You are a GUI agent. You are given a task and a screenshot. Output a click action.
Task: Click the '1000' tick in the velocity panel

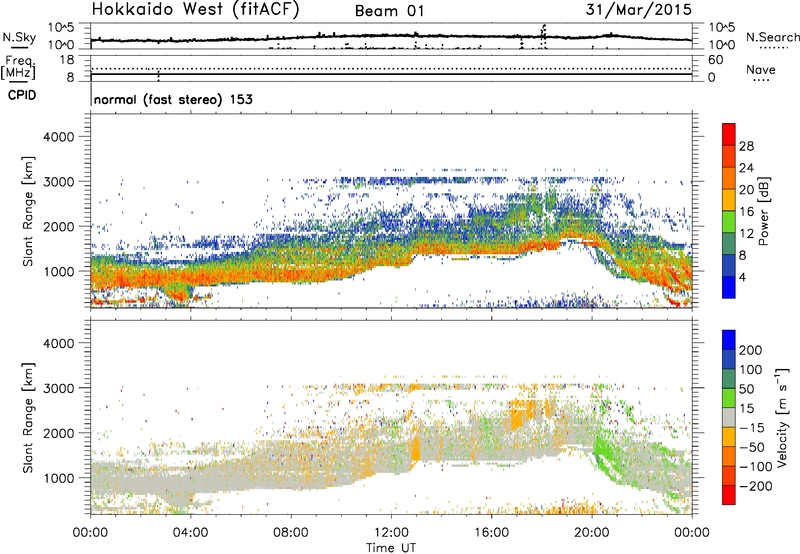[x=58, y=478]
